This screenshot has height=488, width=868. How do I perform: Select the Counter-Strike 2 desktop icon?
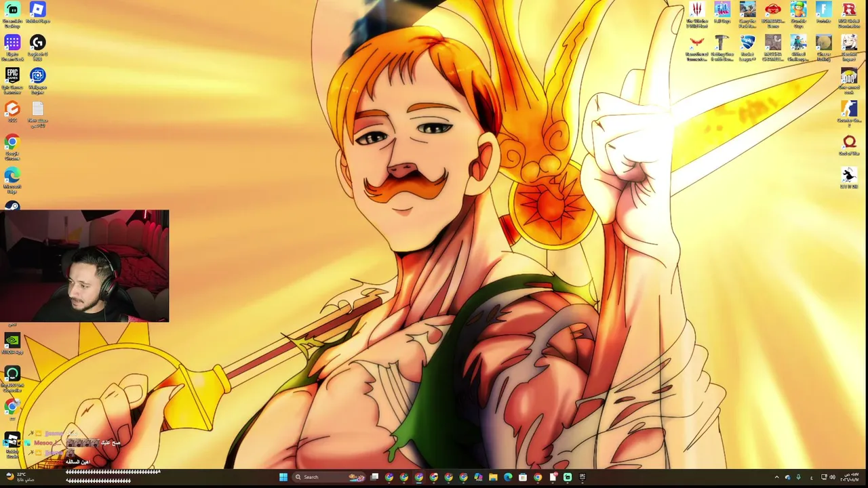point(849,114)
